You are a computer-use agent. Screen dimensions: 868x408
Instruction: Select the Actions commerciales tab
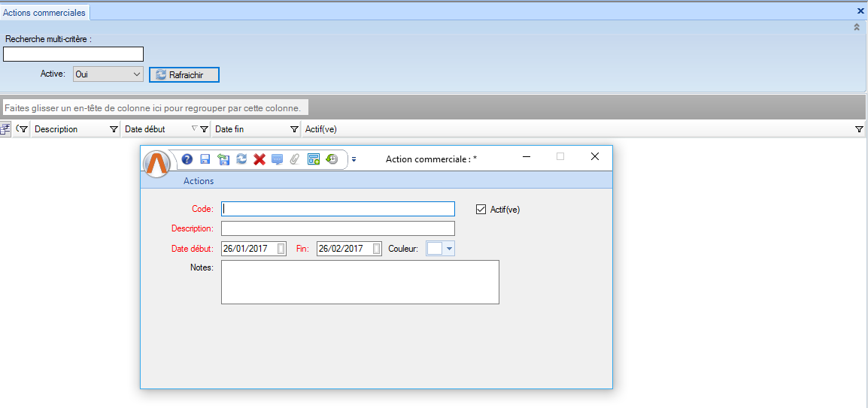tap(44, 13)
